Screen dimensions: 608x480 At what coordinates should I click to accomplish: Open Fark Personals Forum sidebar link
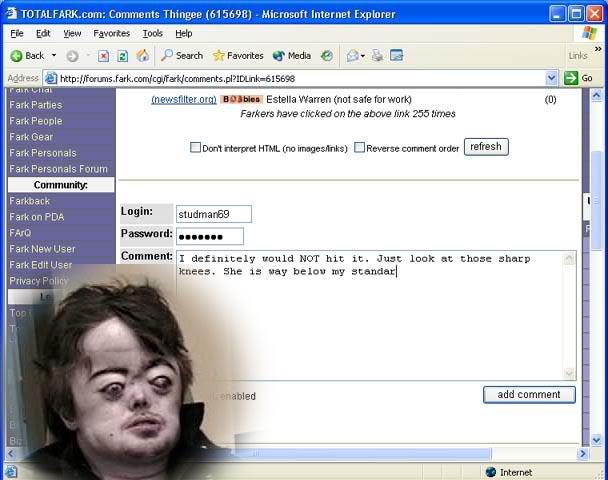click(x=58, y=169)
